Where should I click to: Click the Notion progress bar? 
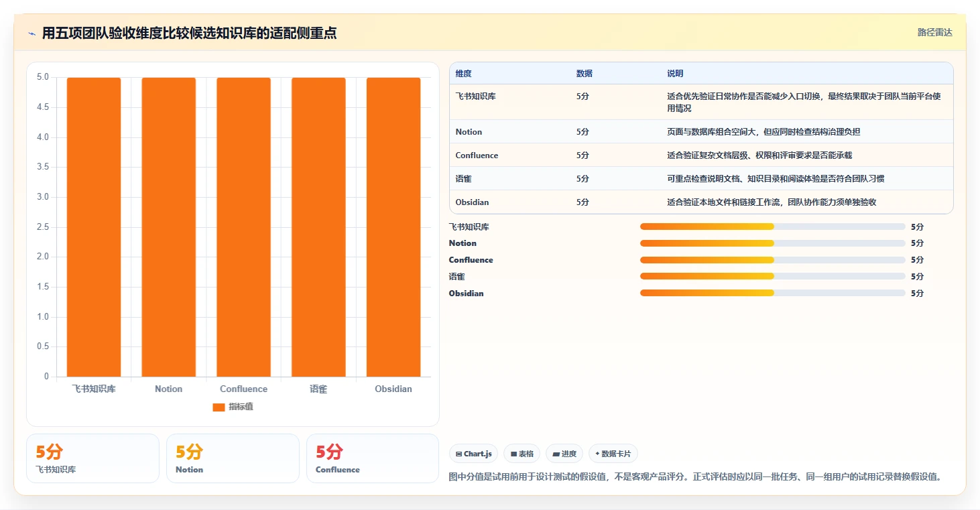773,243
